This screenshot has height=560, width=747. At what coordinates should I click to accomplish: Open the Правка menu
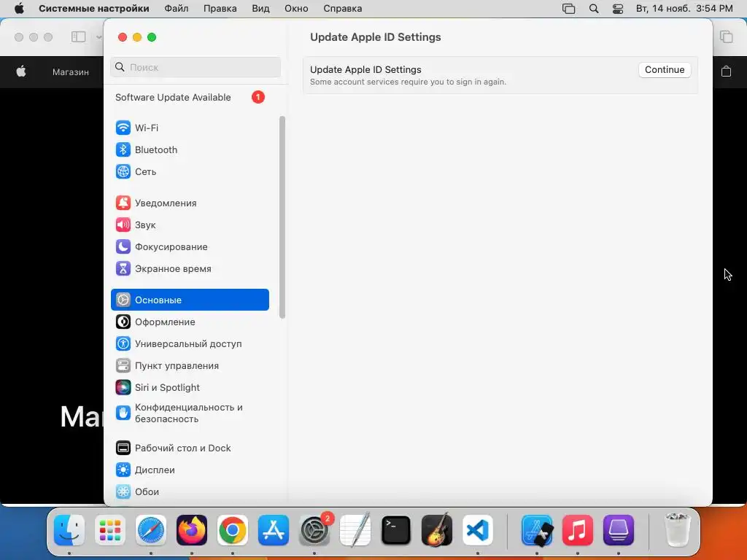click(220, 9)
